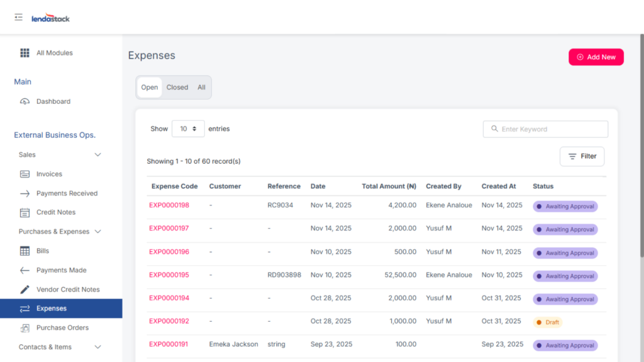The height and width of the screenshot is (362, 644).
Task: Open Purchase Orders sidebar icon
Action: 25,328
